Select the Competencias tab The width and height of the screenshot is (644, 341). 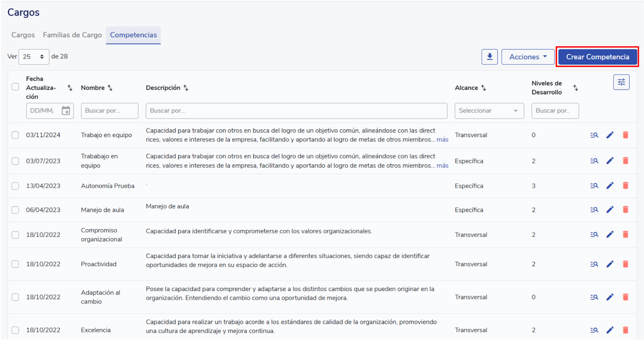point(133,35)
